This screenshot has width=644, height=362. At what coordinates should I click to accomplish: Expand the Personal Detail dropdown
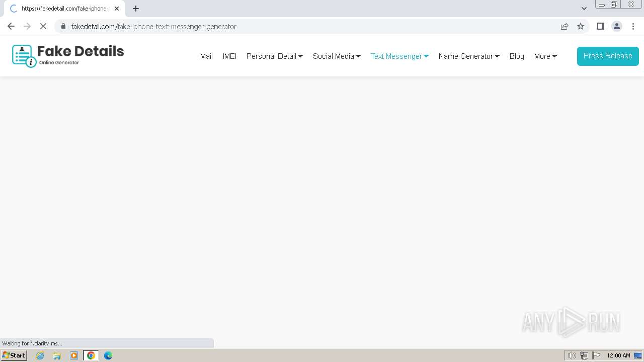click(x=274, y=56)
